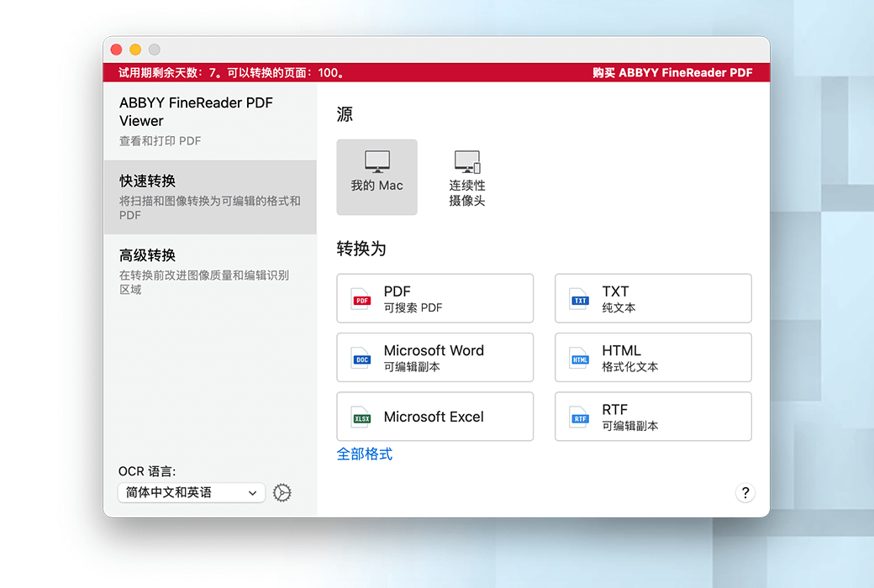Click the TXT plain text icon
The image size is (874, 588).
point(580,300)
